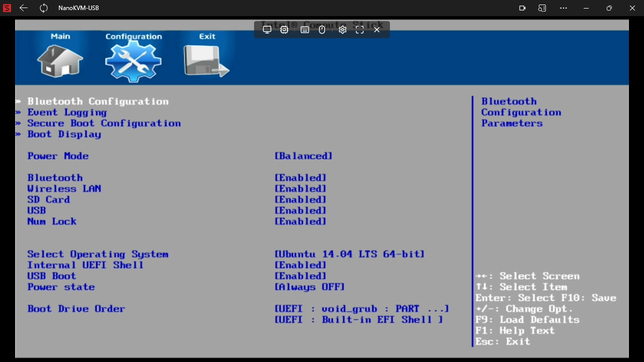This screenshot has height=362, width=644.
Task: Open Secure Boot Configuration submenu
Action: [x=104, y=123]
